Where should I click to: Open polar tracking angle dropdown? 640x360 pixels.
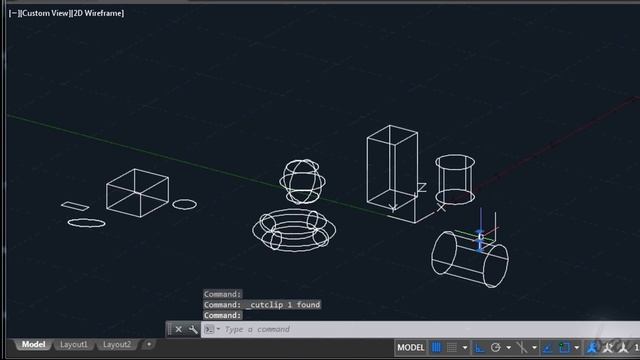point(509,348)
